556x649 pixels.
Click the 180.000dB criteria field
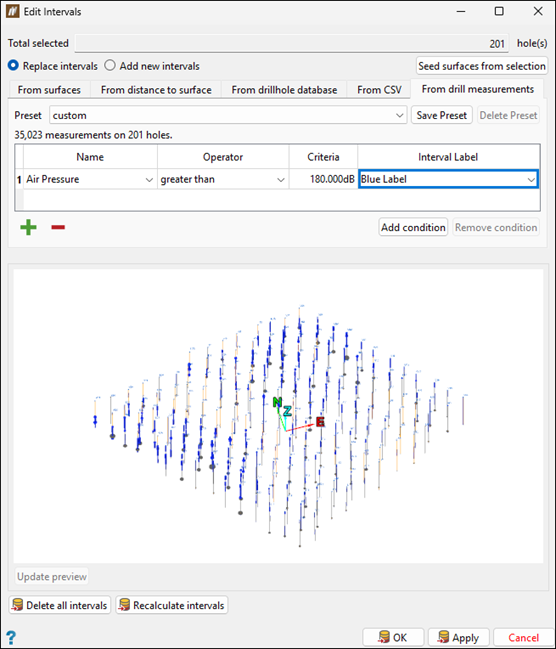[323, 179]
